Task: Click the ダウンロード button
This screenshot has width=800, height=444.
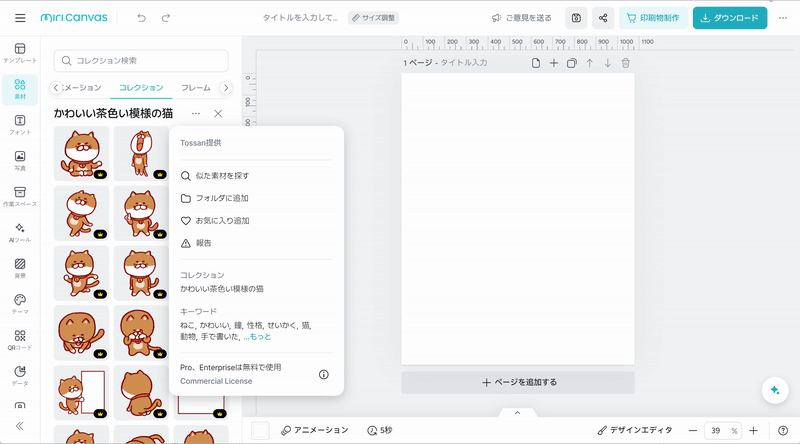Action: point(730,18)
